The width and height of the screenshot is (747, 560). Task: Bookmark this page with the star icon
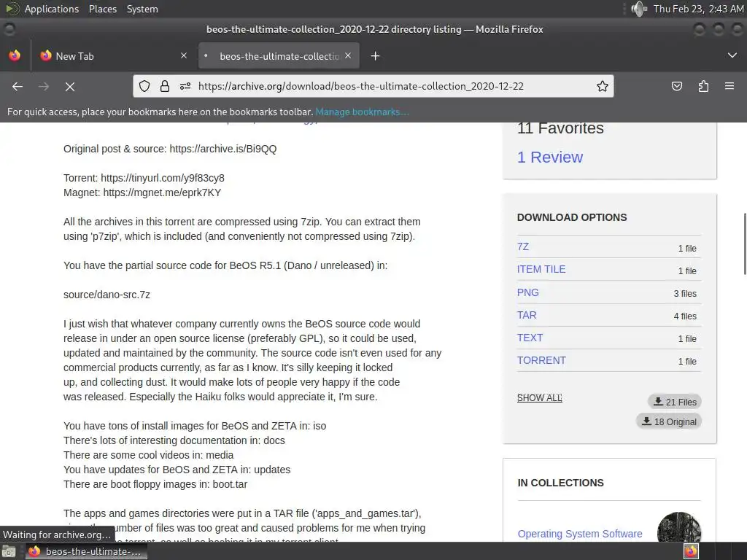(602, 86)
